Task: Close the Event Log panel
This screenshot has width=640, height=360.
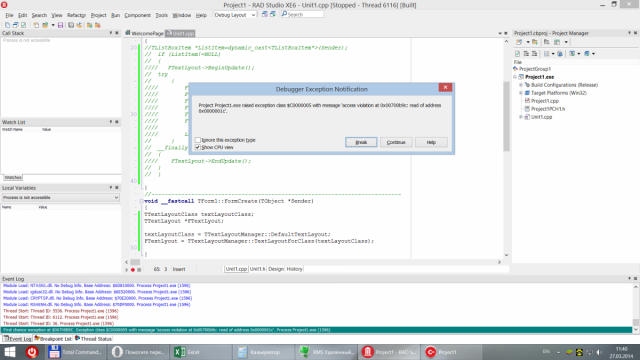Action: tap(635, 278)
